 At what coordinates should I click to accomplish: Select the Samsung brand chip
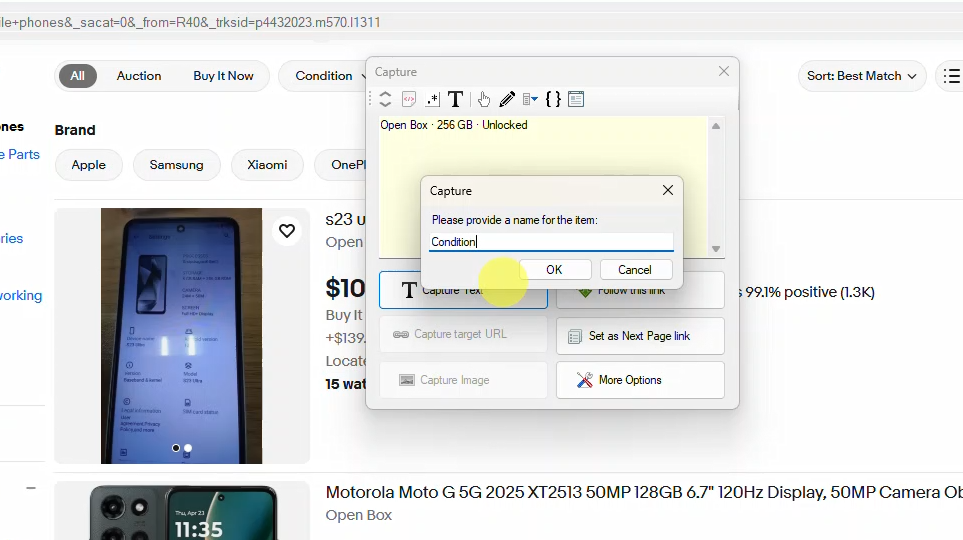pos(176,165)
